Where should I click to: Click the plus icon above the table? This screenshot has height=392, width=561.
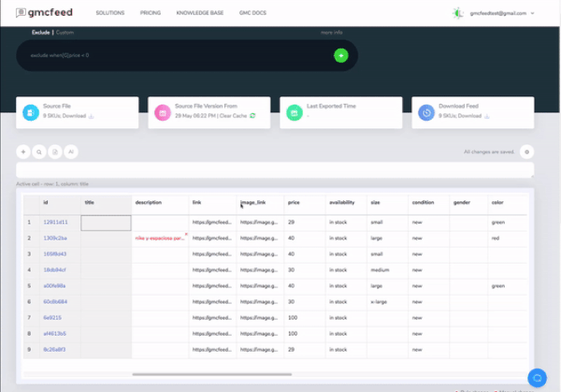tap(23, 152)
